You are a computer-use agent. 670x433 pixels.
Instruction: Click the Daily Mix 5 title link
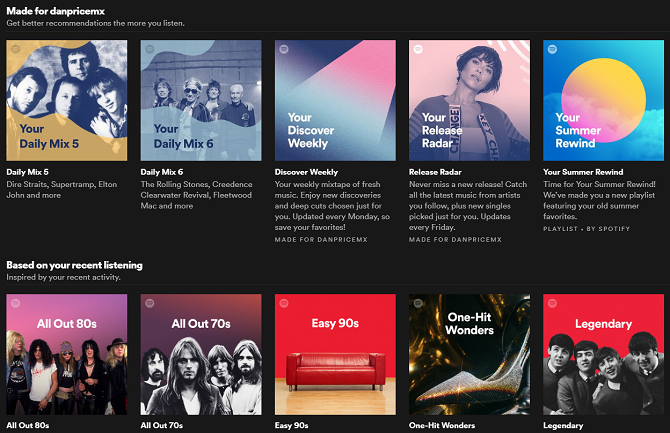point(27,172)
